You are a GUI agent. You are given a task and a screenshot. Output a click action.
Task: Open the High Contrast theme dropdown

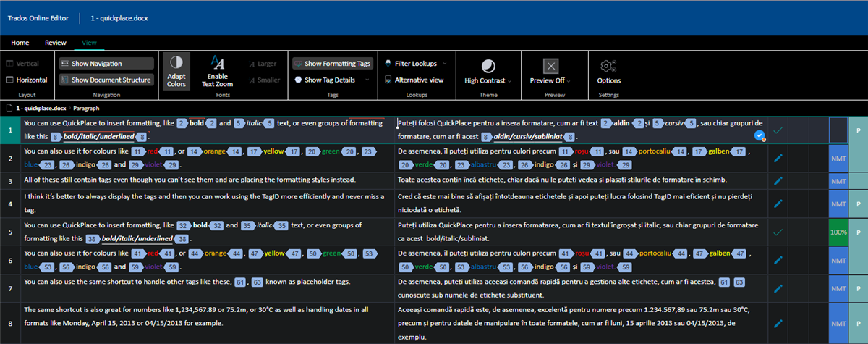[488, 72]
